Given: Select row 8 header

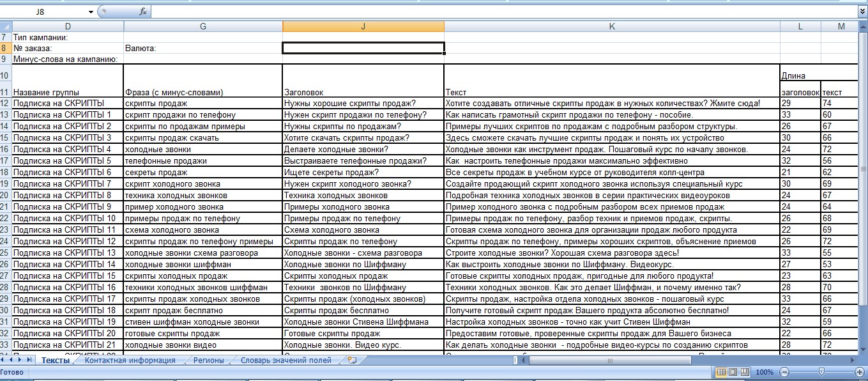Looking at the screenshot, I should click(6, 48).
